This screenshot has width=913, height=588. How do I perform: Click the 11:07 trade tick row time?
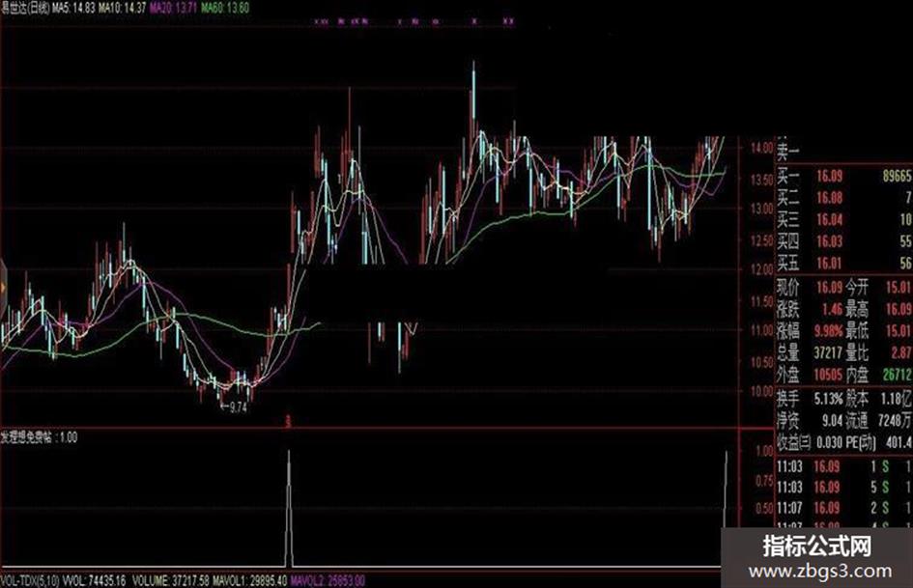point(789,508)
